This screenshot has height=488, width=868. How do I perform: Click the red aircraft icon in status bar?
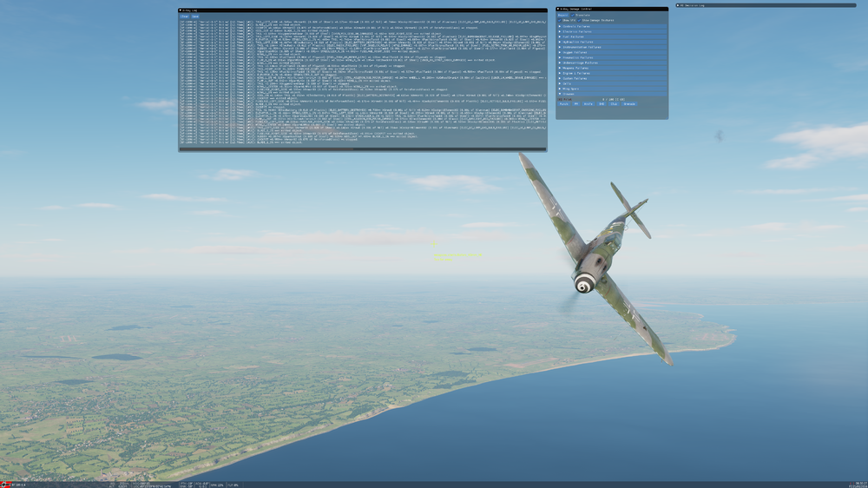coord(5,485)
